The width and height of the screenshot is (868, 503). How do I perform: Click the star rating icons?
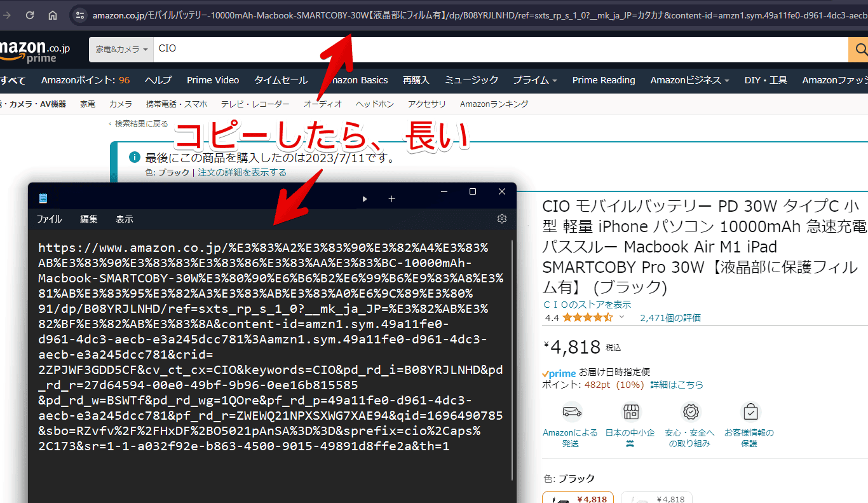click(x=588, y=317)
